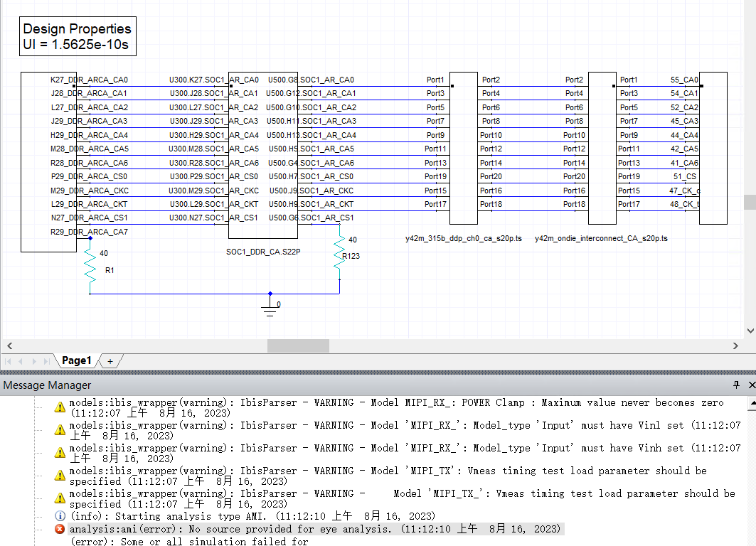Click the P29_DDR_ARCA_CS0 pin label

89,176
